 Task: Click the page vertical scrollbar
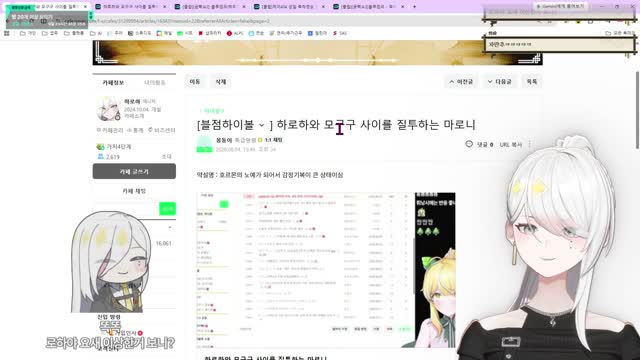[637, 110]
